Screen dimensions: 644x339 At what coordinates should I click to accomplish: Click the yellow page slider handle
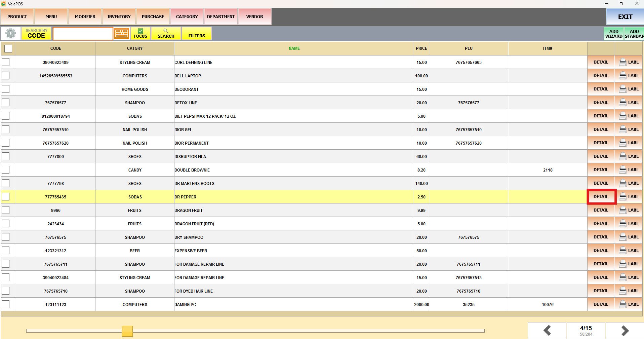127,331
